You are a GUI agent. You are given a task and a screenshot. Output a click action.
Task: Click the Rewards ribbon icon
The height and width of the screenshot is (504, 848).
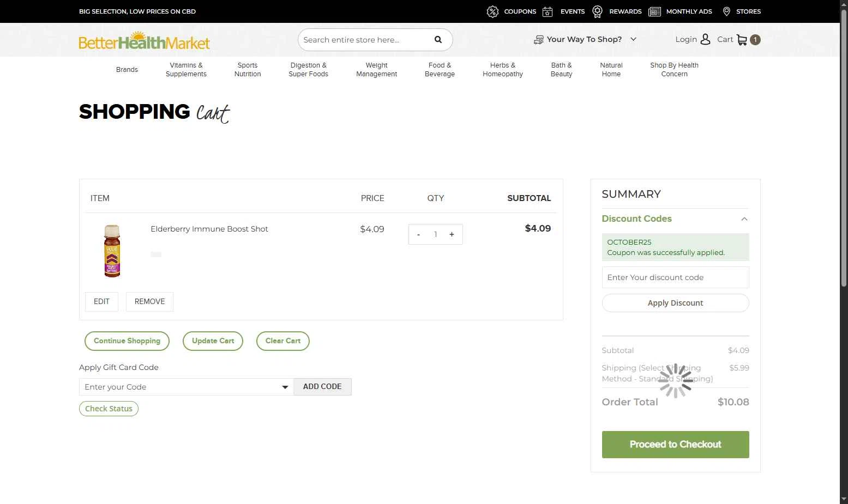click(597, 11)
